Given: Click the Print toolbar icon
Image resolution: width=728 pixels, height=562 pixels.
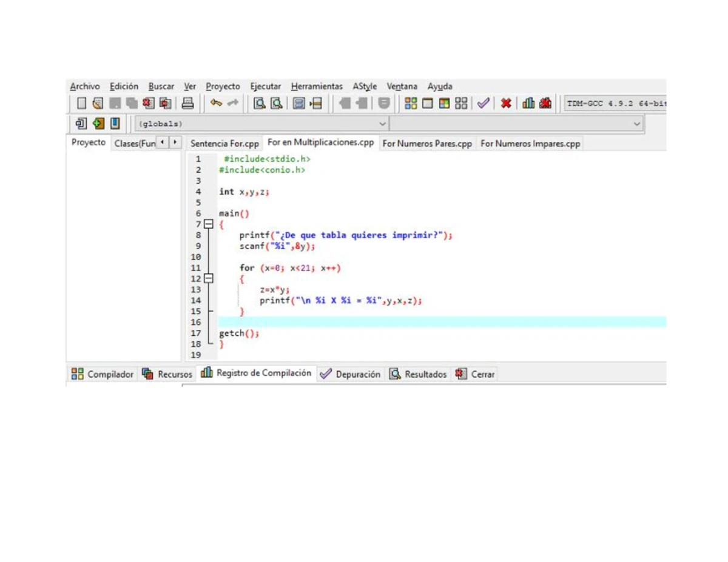Looking at the screenshot, I should 188,104.
